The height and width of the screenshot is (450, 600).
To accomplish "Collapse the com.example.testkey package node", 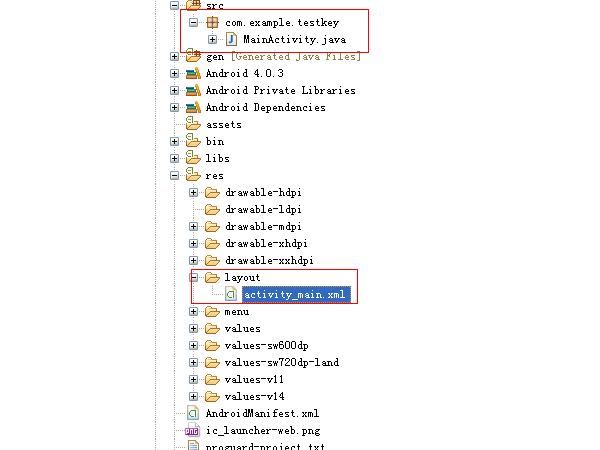I will 194,22.
